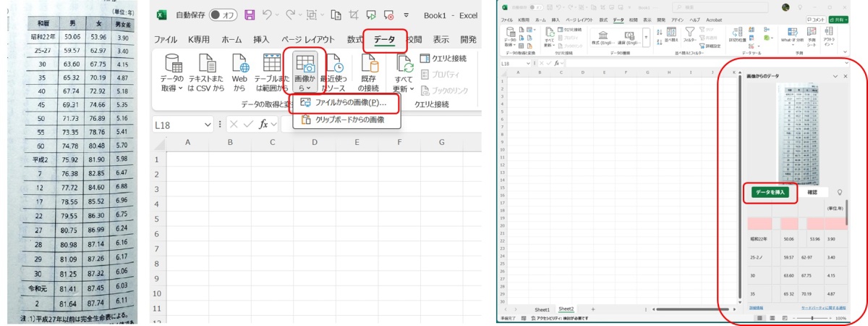Click the 通貨 (English) data type icon

tap(629, 38)
